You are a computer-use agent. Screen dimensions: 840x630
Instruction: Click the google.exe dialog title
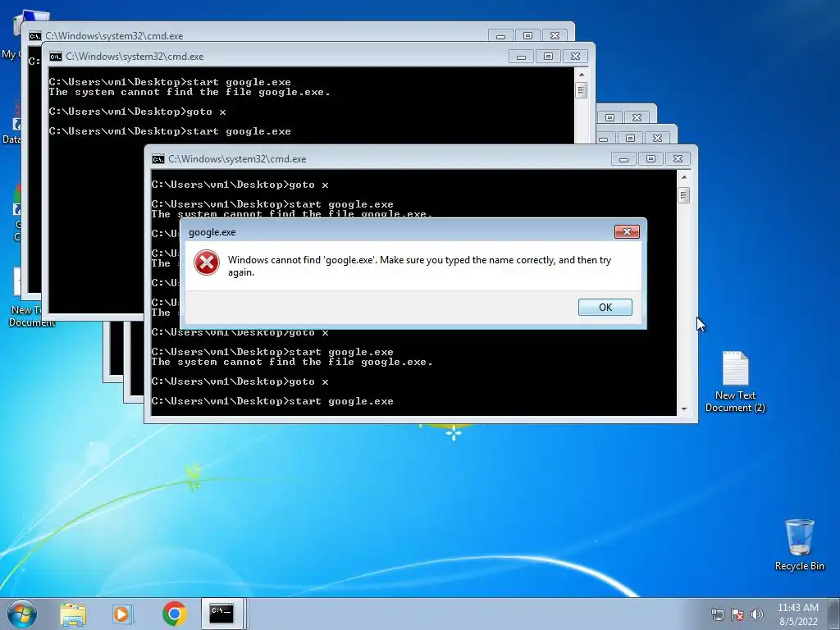click(x=212, y=232)
